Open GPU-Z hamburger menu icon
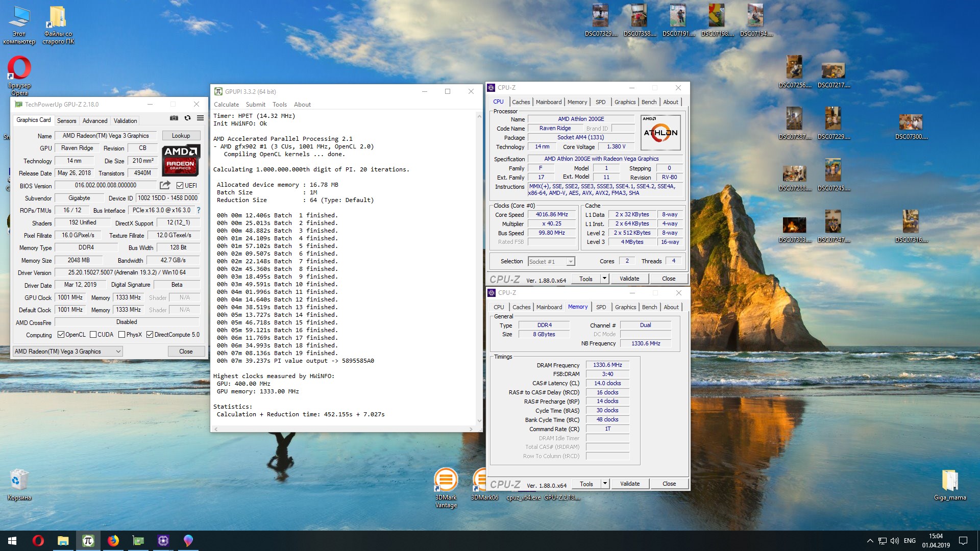The image size is (980, 551). [200, 118]
